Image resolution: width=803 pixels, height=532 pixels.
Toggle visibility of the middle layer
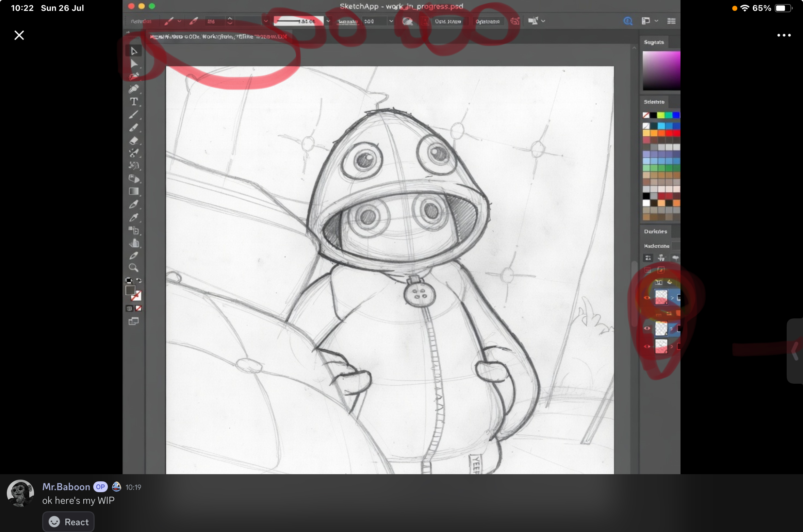(647, 328)
